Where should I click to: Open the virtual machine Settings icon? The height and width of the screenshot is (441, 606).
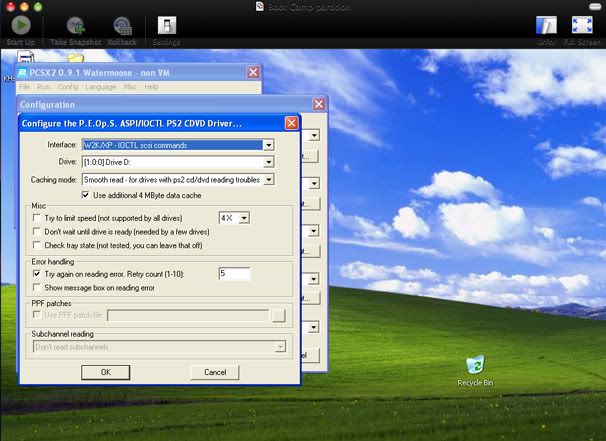click(167, 26)
